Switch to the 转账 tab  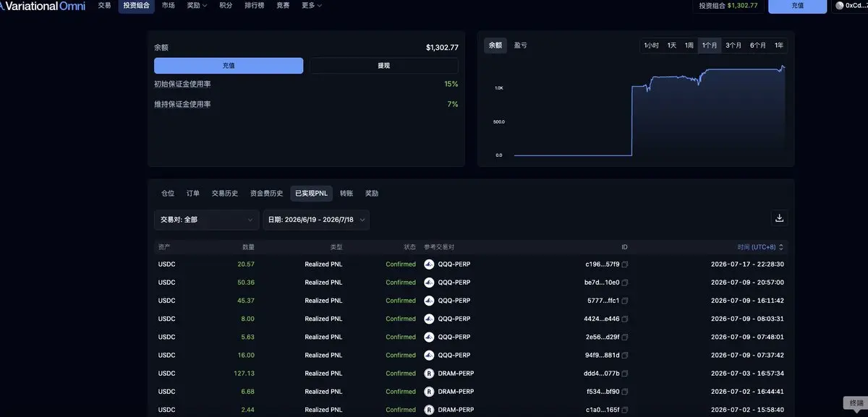pyautogui.click(x=347, y=194)
